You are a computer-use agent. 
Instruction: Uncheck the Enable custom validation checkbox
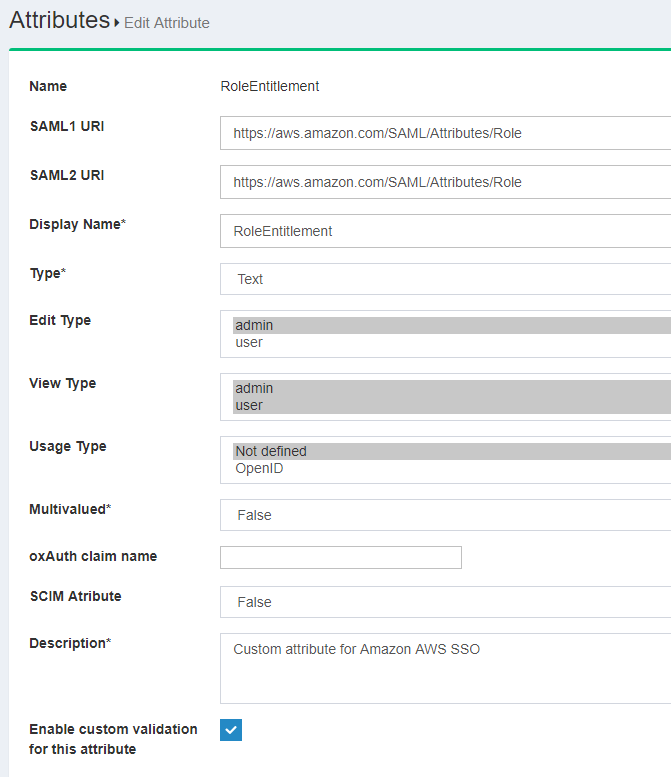tap(231, 730)
